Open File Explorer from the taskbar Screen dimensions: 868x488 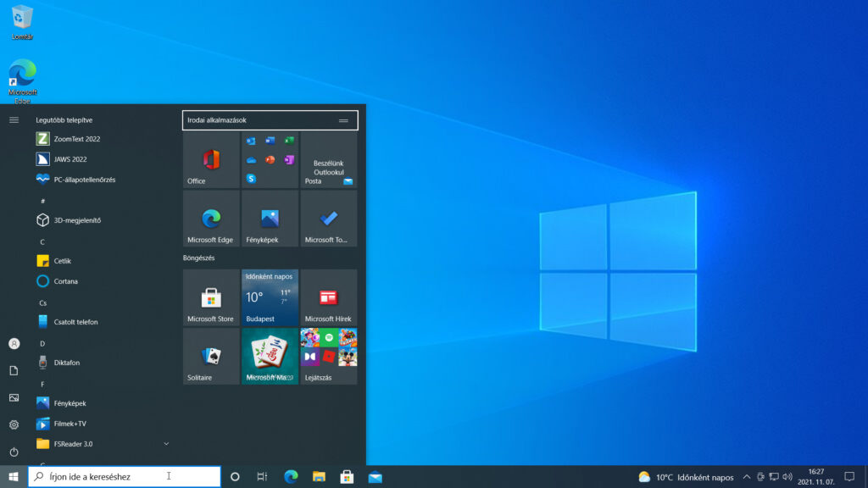click(319, 476)
